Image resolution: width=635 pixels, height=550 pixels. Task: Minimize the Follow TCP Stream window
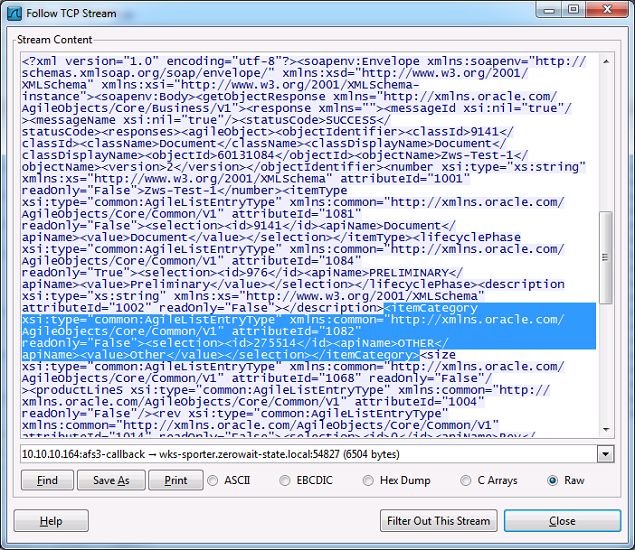tap(549, 9)
